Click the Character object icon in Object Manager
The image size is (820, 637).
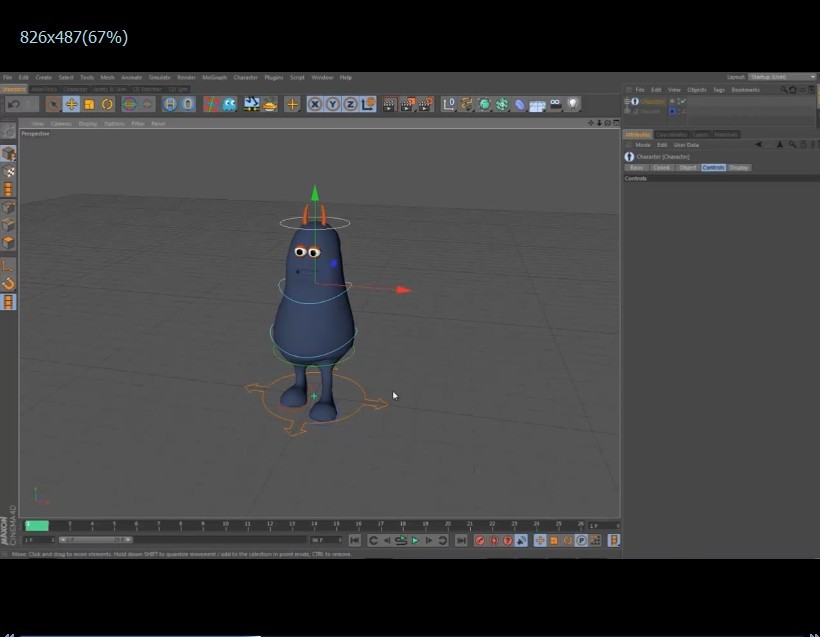point(634,101)
